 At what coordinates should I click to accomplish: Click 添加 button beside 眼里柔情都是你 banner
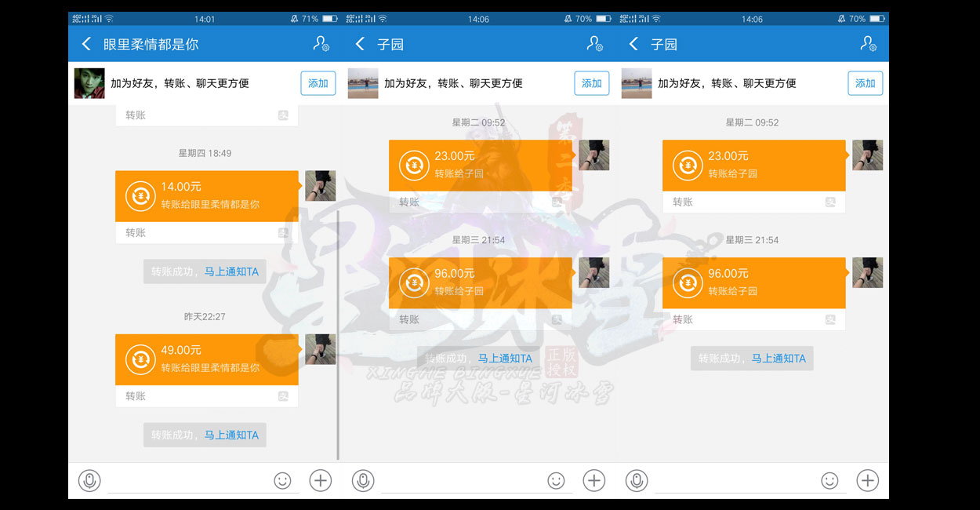(318, 83)
